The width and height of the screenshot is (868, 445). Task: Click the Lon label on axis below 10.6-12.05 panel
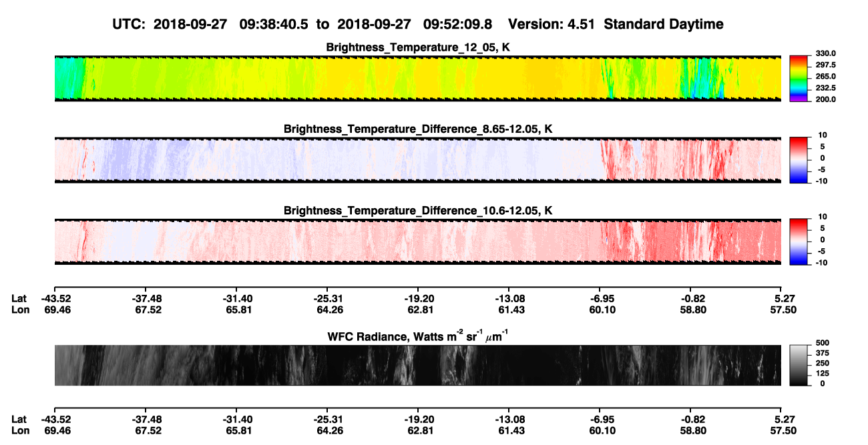pyautogui.click(x=20, y=310)
